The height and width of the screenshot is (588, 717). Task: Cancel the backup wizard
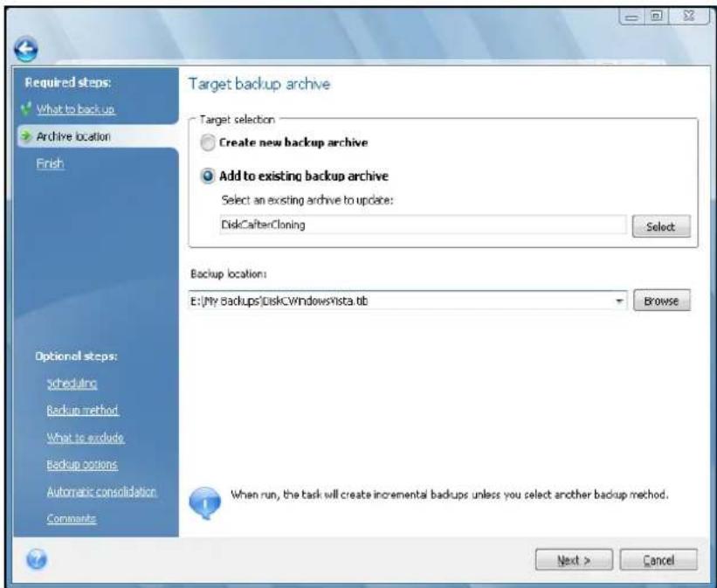click(658, 560)
